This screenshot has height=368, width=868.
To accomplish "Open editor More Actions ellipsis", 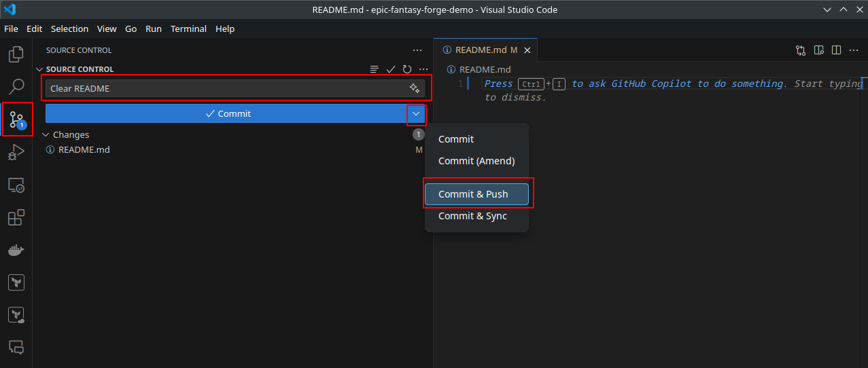I will (854, 50).
